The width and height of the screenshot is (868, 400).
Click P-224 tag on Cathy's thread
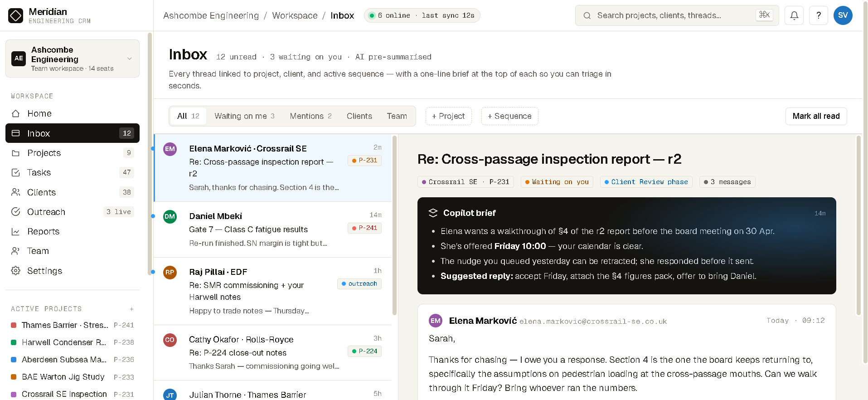(364, 351)
